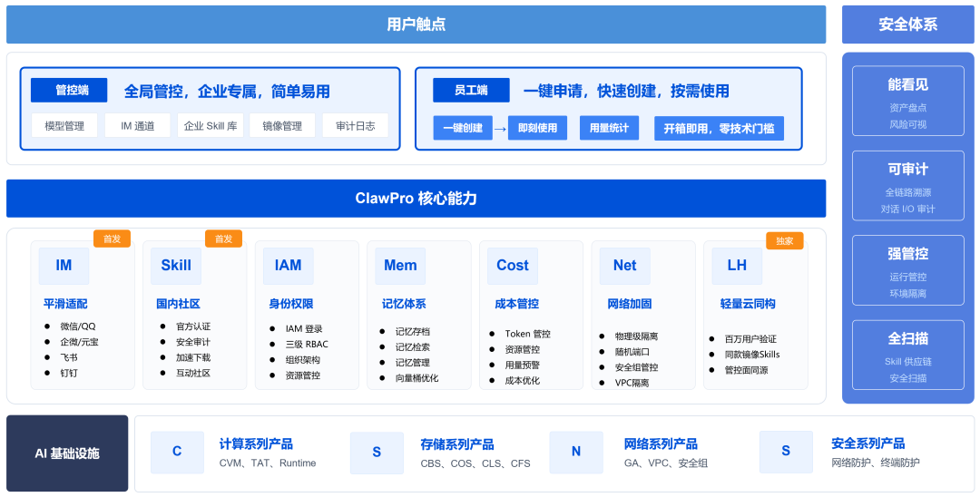Click the 安全体系 header

coord(907,24)
